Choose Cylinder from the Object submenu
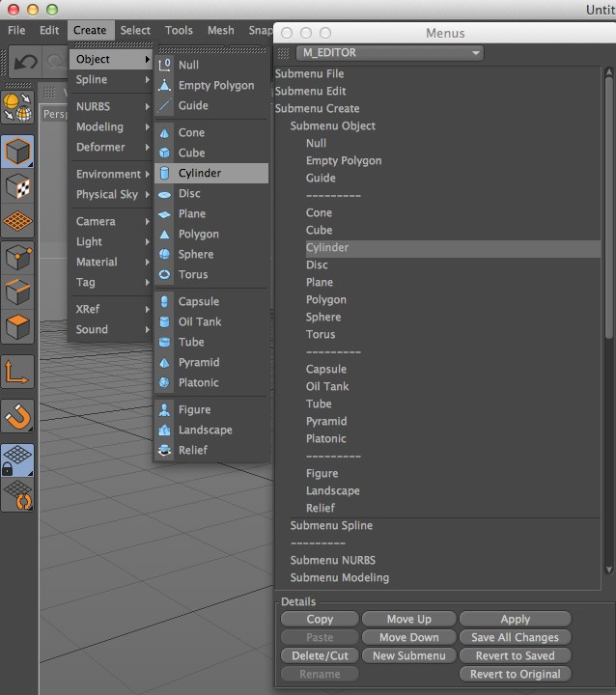Screen dimensions: 616x695 (x=199, y=173)
